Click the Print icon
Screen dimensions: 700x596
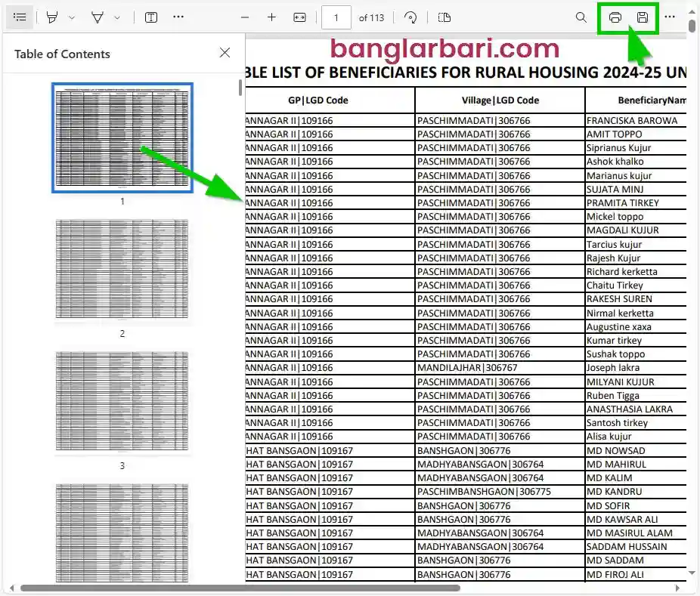point(615,17)
